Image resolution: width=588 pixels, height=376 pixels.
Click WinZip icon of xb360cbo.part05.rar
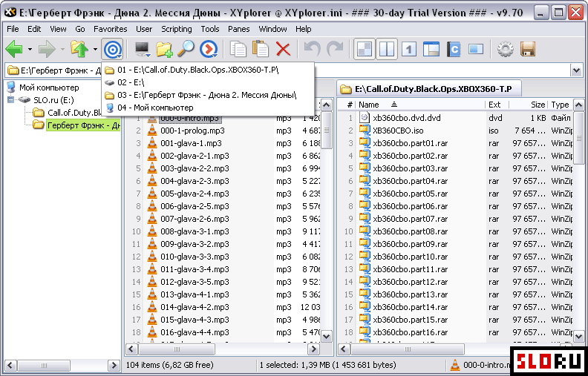click(x=365, y=194)
